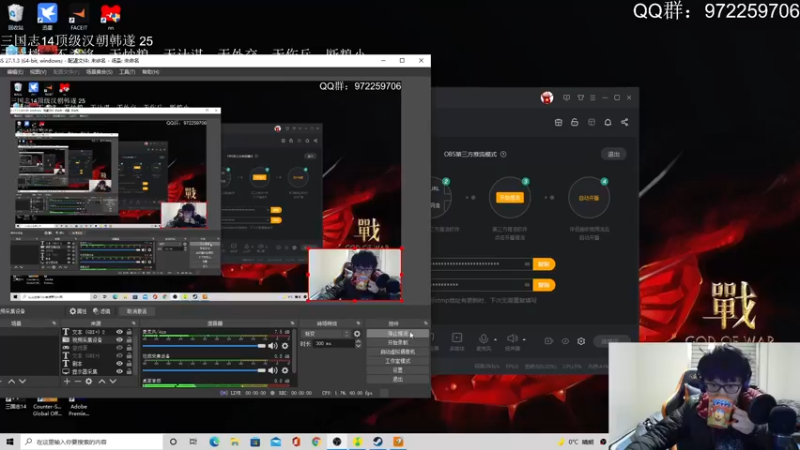Click the help question mark beside OBS第三方推流模式

[503, 154]
